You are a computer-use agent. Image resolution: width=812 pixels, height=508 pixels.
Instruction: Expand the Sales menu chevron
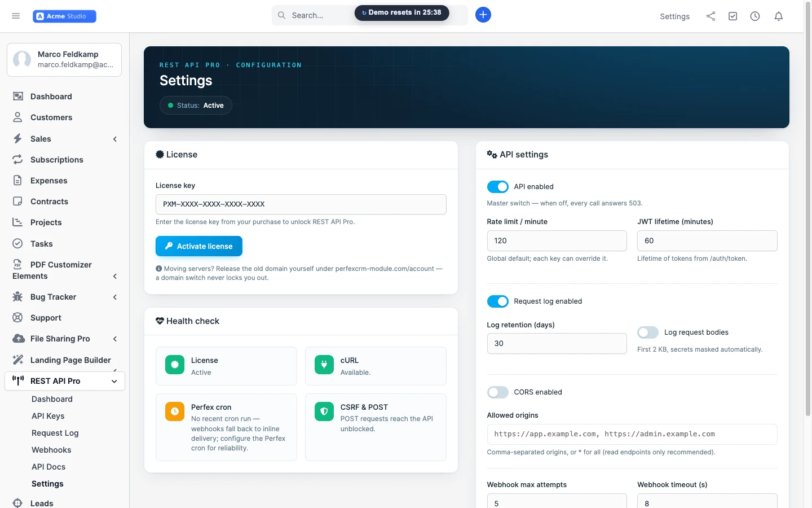(x=115, y=139)
